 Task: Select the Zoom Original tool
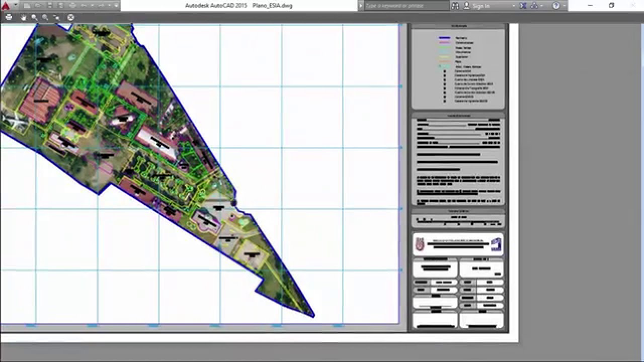[x=56, y=18]
